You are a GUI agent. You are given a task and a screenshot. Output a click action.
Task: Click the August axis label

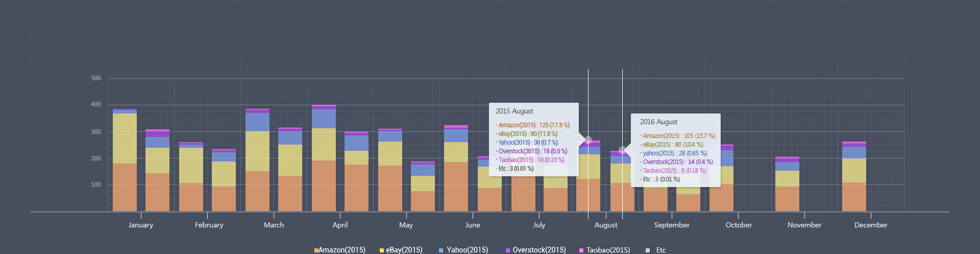click(606, 225)
